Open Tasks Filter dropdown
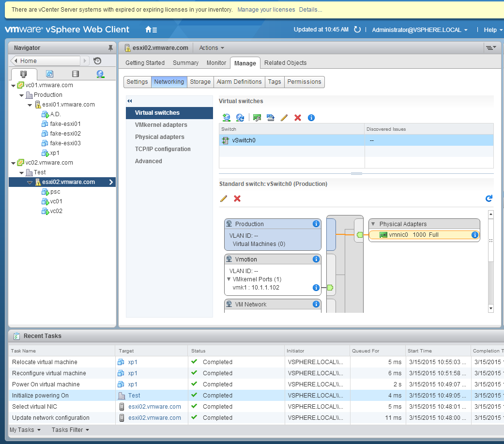Screen dimensions: 504x444 pyautogui.click(x=70, y=430)
